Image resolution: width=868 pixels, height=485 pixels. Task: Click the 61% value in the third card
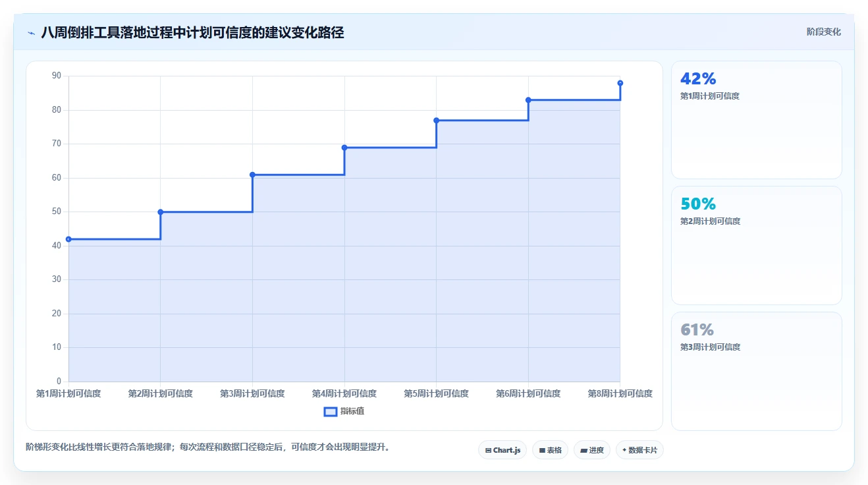click(x=697, y=330)
